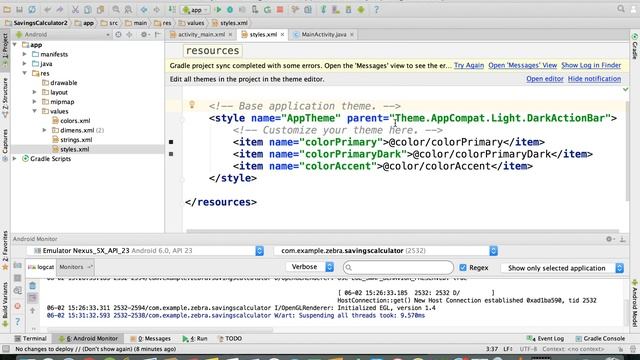Image resolution: width=640 pixels, height=360 pixels.
Task: Click the Paste icon in the toolbar
Action: pos(100,9)
